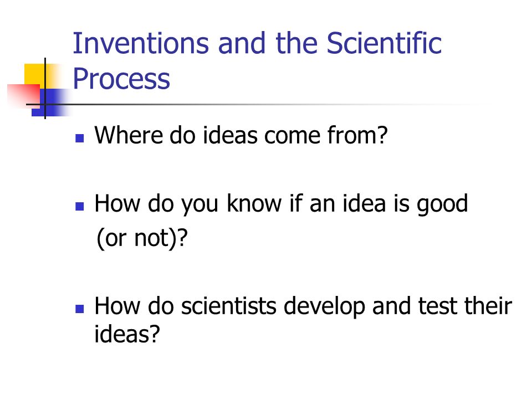
Task: Click the word 'Process' in the title
Action: [121, 79]
